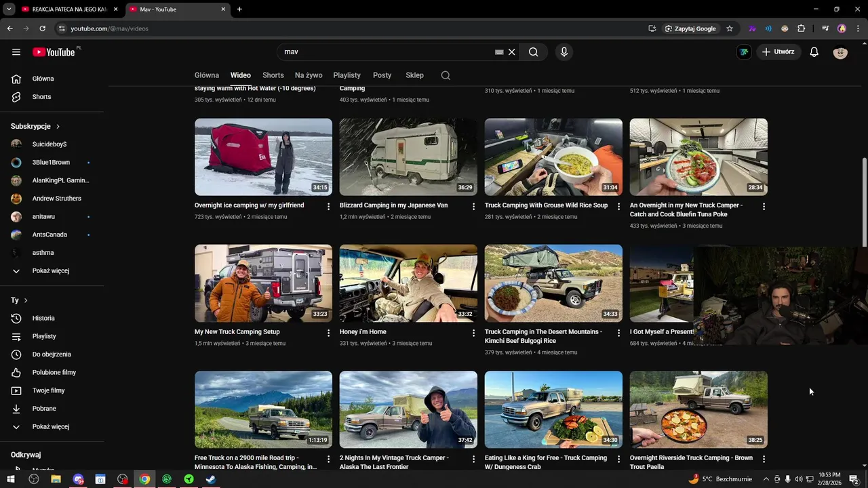The height and width of the screenshot is (488, 868).
Task: Open the YouTube hamburger guide menu
Action: point(16,52)
